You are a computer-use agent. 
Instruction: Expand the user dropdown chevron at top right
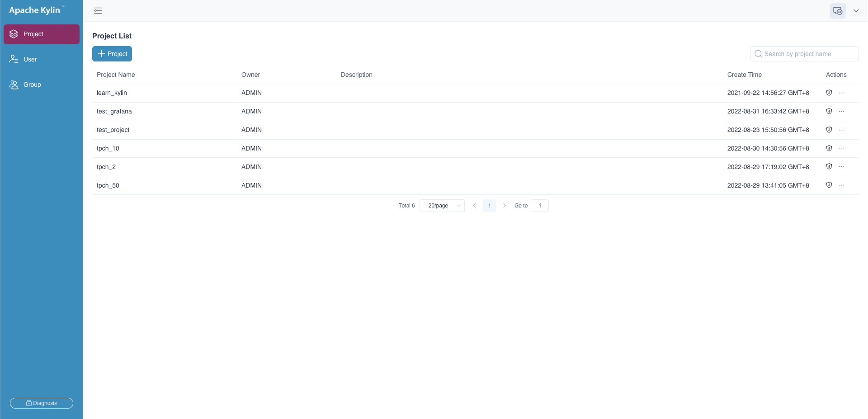click(856, 11)
